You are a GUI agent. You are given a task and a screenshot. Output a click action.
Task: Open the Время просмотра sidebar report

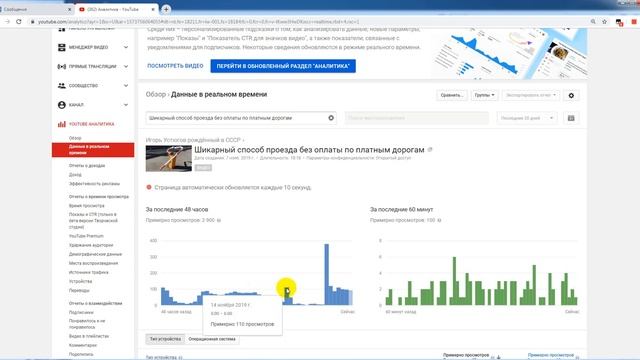click(x=87, y=206)
